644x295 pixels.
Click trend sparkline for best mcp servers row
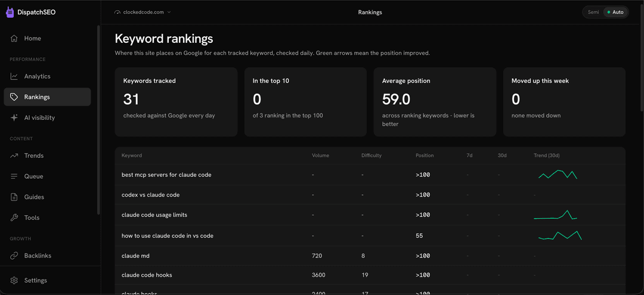[x=558, y=175]
